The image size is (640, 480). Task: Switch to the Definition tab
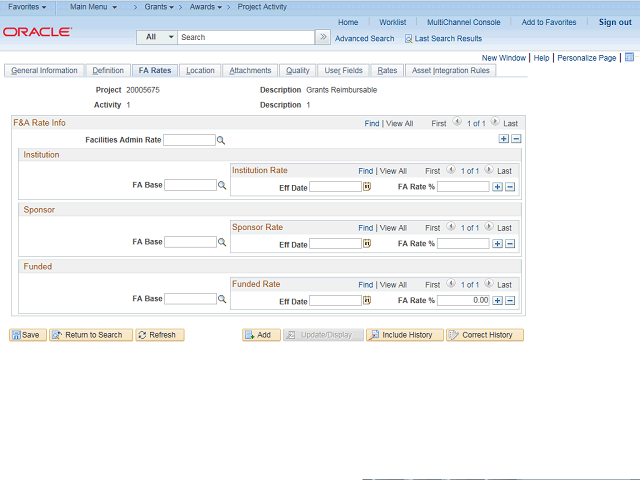108,71
